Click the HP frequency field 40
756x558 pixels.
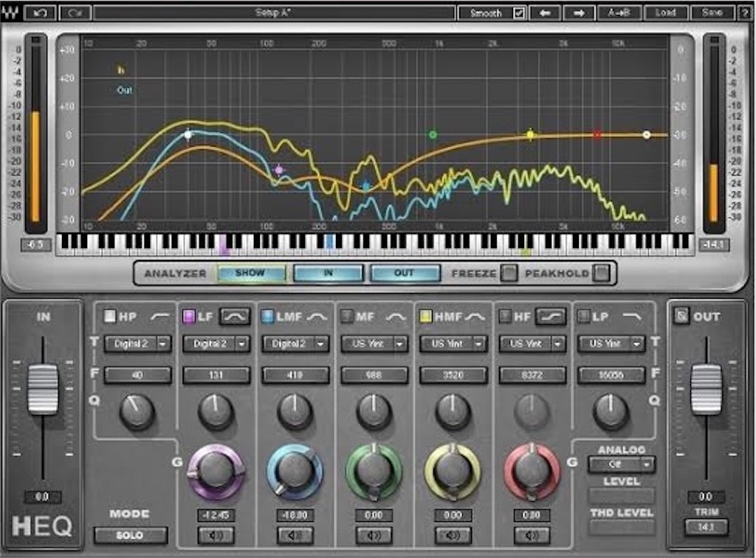point(137,375)
